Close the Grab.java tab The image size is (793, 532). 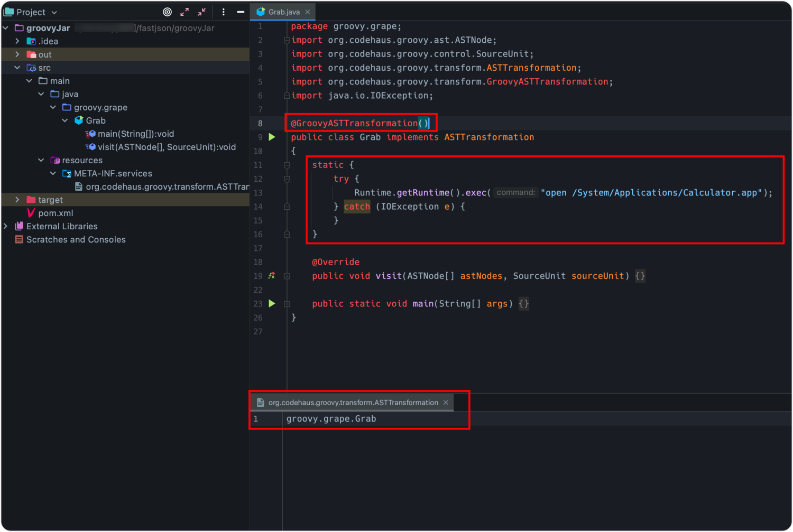coord(308,12)
